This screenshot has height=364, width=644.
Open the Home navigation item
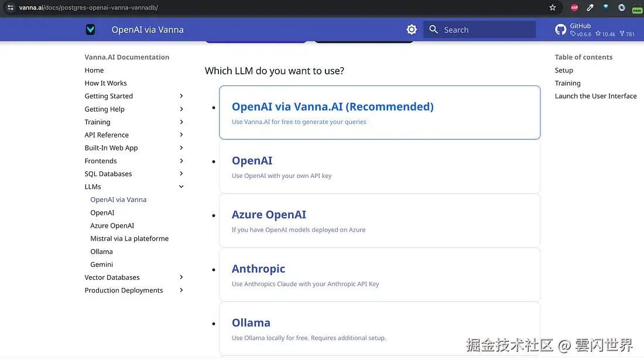click(94, 70)
